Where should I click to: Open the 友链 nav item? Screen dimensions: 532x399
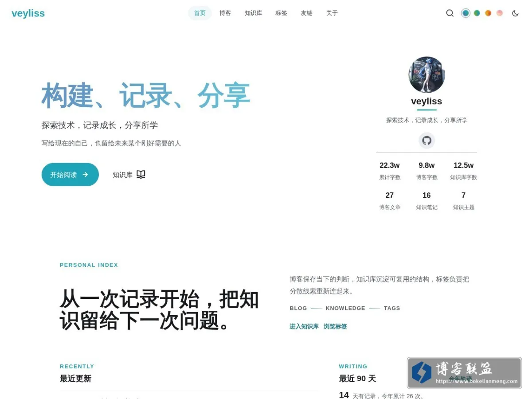click(x=307, y=13)
